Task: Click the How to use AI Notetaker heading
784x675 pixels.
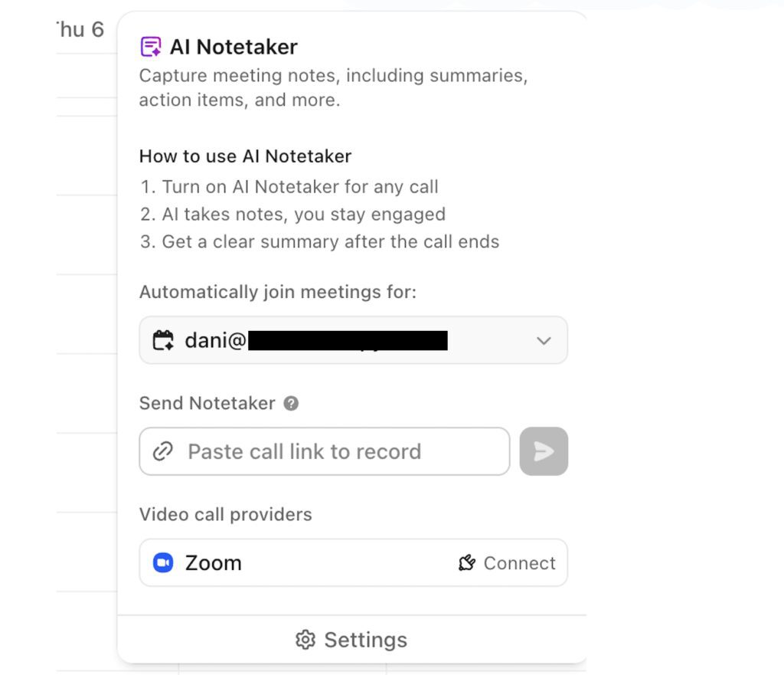Action: coord(245,156)
